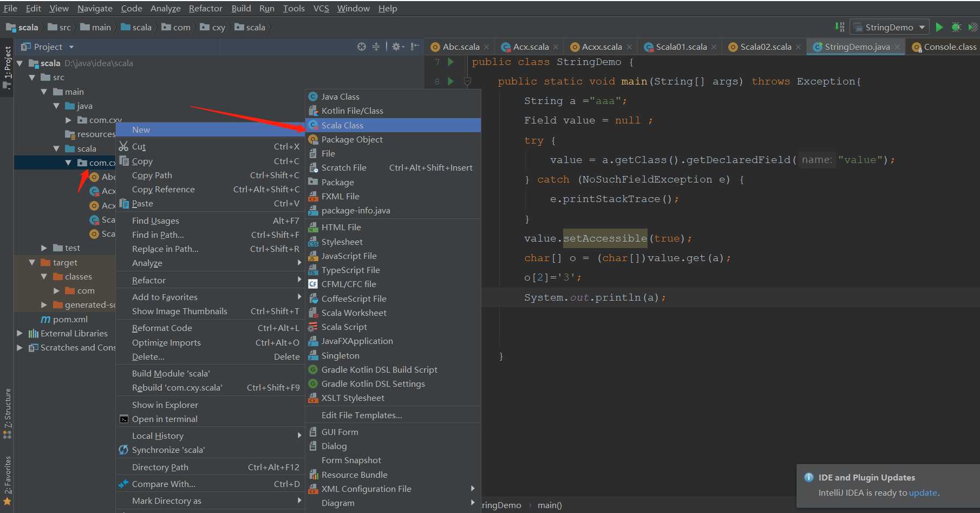Open the 1: Project side tool tab

(x=7, y=67)
